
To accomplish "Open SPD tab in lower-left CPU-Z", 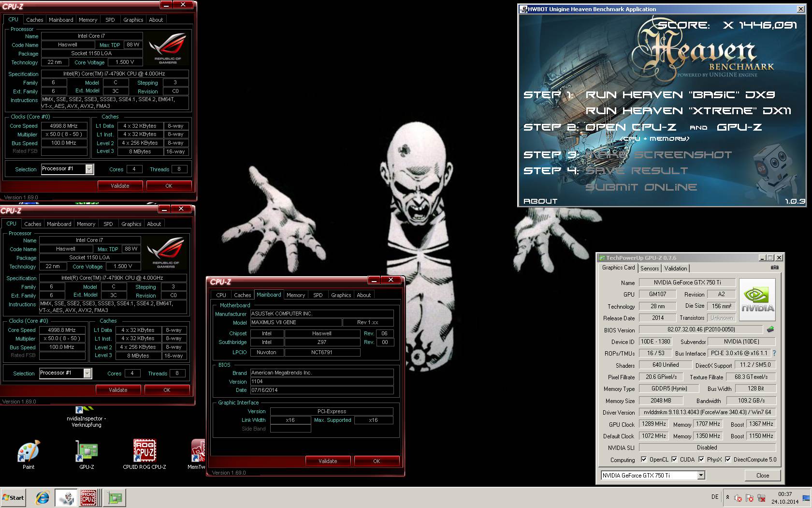I will pyautogui.click(x=108, y=224).
